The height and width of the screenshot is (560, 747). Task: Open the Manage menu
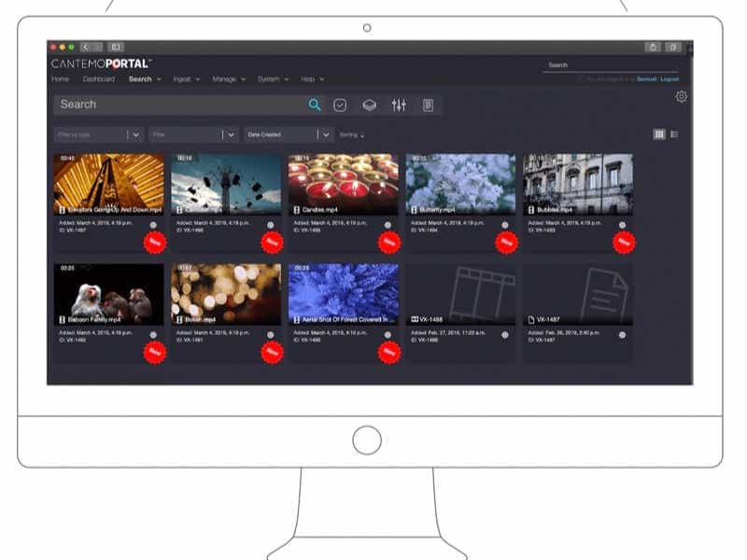(228, 79)
